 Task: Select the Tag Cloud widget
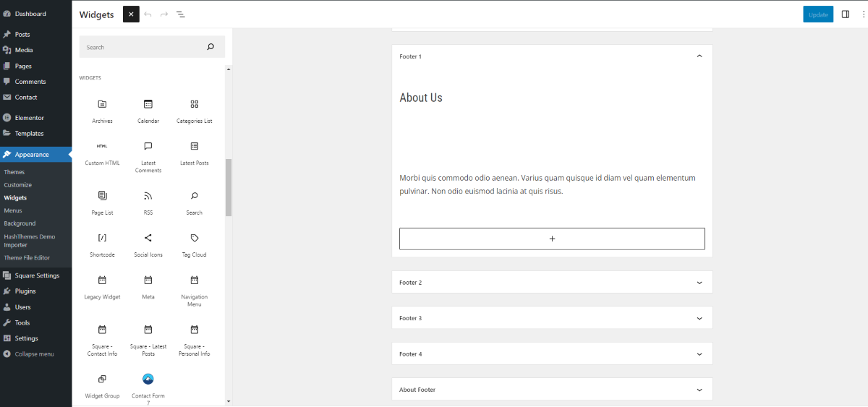click(x=195, y=244)
